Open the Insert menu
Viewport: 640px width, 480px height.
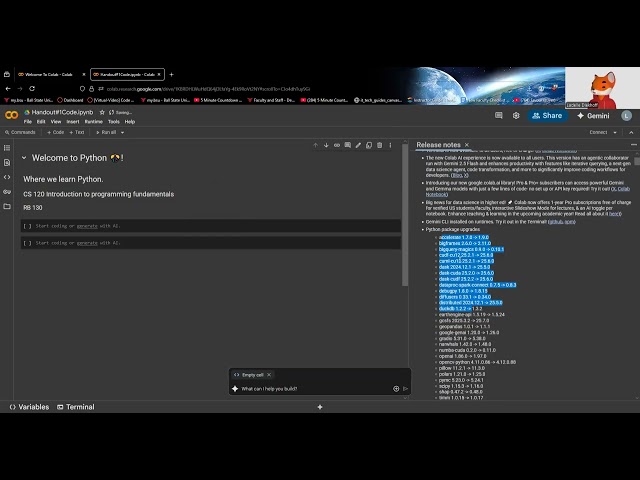(73, 122)
